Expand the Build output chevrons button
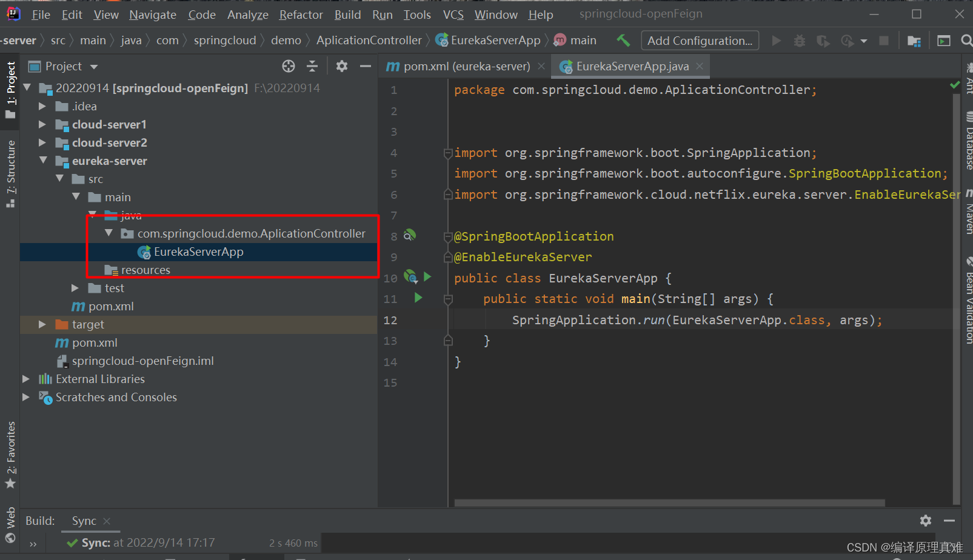Screen dimensions: 973x560 (x=33, y=544)
